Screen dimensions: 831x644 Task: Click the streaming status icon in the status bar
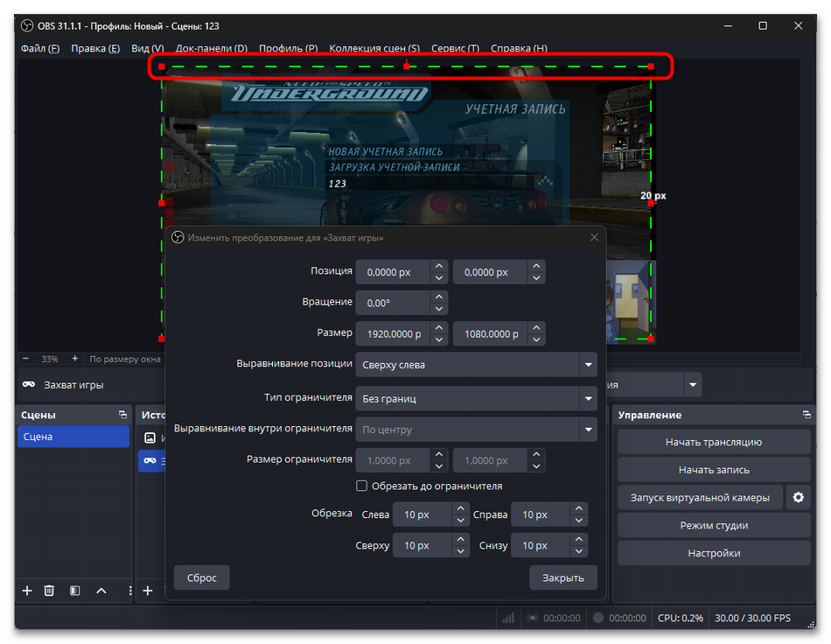[x=533, y=618]
